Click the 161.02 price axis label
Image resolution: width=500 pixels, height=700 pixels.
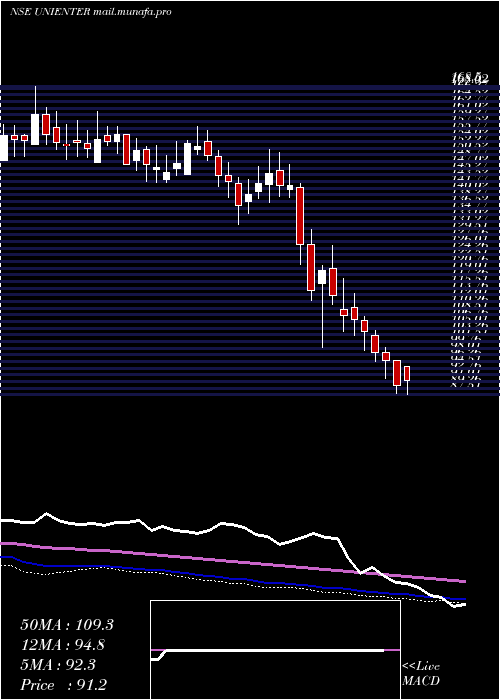470,104
